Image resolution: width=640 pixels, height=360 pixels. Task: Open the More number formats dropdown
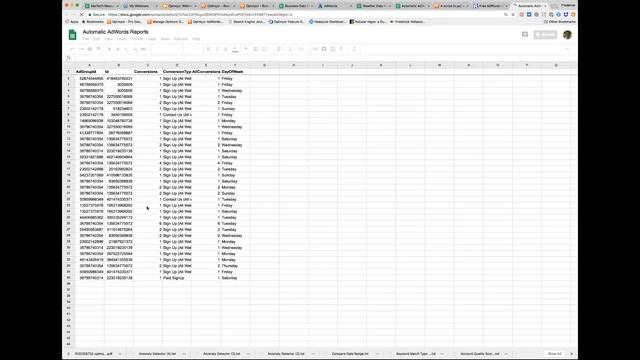(143, 49)
